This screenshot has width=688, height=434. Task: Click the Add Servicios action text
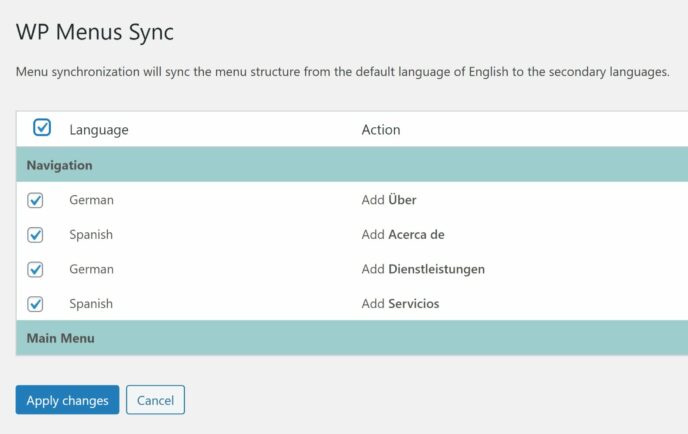coord(400,304)
